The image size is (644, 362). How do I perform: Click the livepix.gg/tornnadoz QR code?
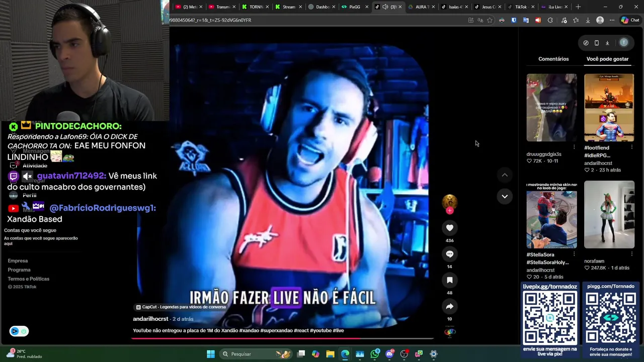[550, 318]
